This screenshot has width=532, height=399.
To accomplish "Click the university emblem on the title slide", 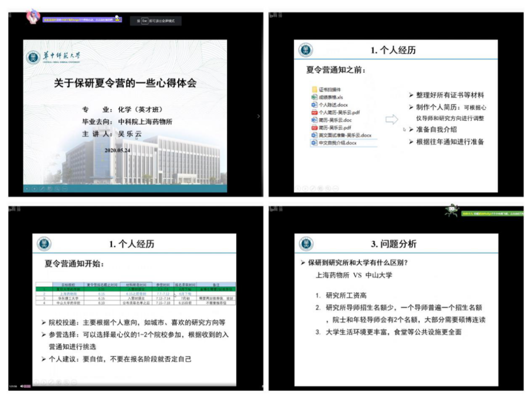I will click(33, 57).
